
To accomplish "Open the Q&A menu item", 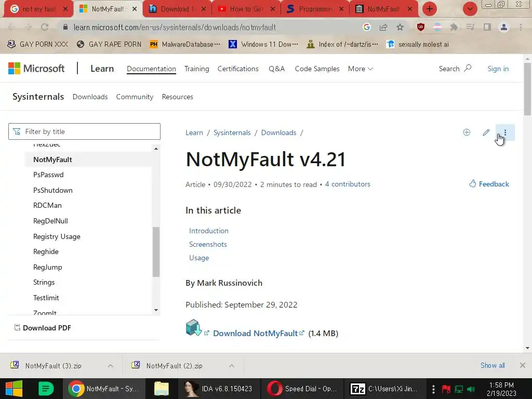I will pos(276,69).
